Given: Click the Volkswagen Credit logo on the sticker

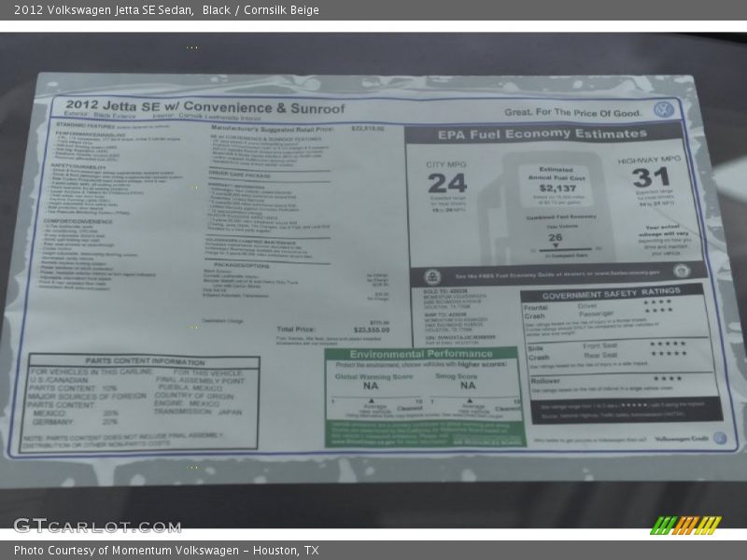Looking at the screenshot, I should 719,438.
